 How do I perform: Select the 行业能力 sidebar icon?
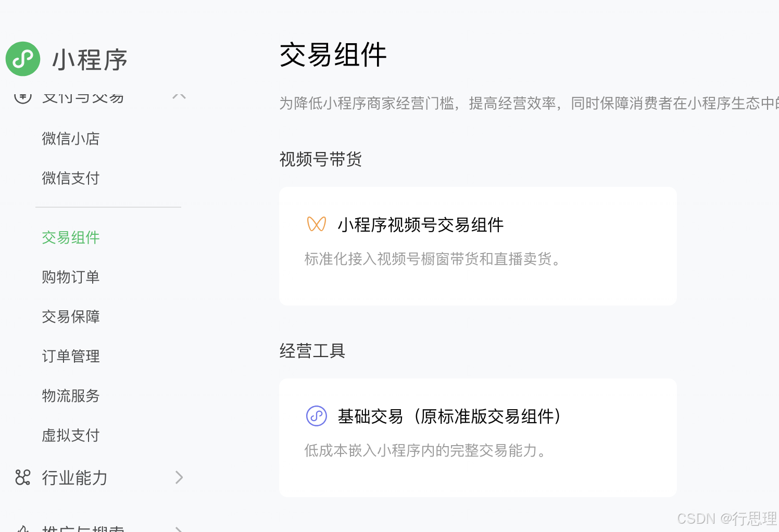(23, 477)
